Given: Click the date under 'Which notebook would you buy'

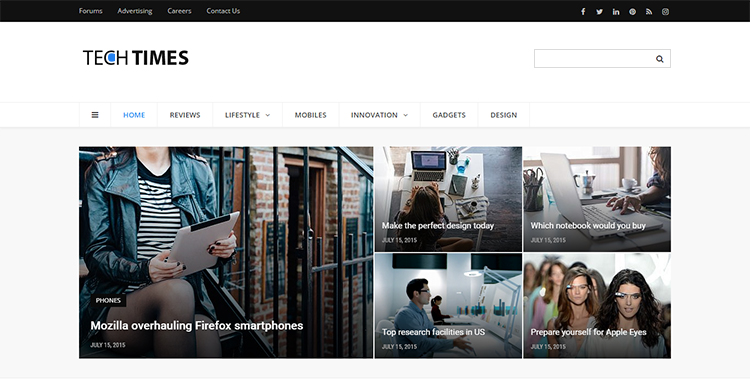Looking at the screenshot, I should (548, 240).
